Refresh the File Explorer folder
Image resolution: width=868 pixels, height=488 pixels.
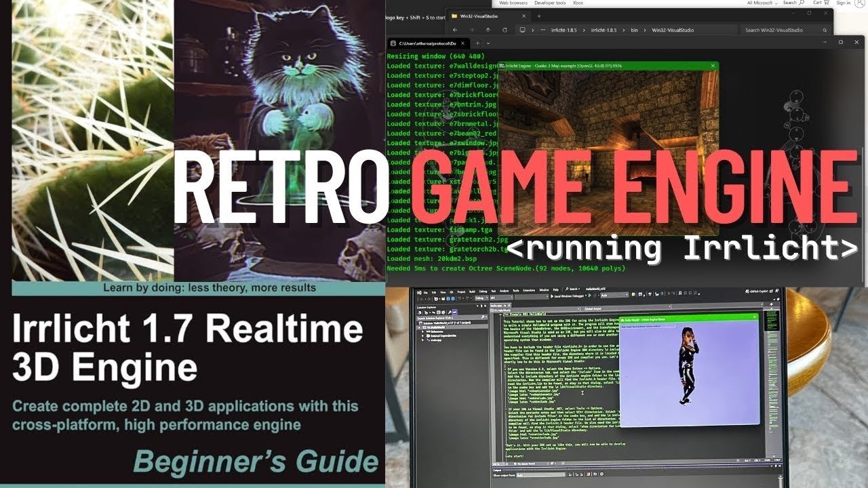tap(505, 30)
